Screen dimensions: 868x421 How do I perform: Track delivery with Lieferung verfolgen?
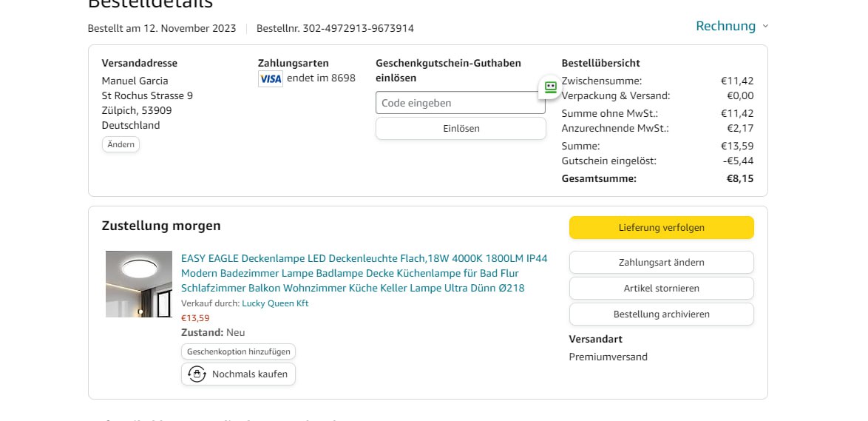coord(661,228)
